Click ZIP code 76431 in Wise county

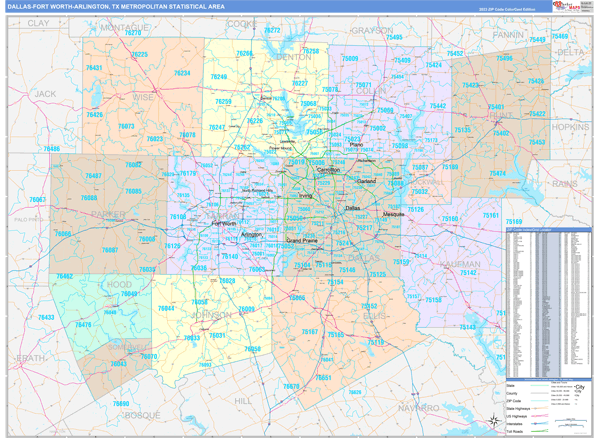[94, 68]
